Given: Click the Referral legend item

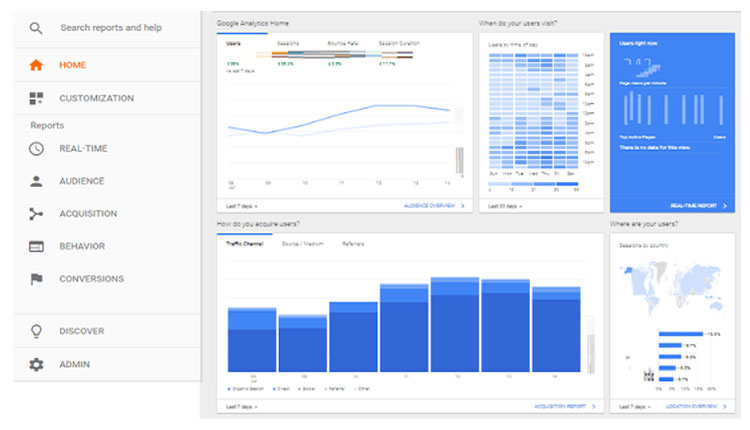Looking at the screenshot, I should 335,389.
